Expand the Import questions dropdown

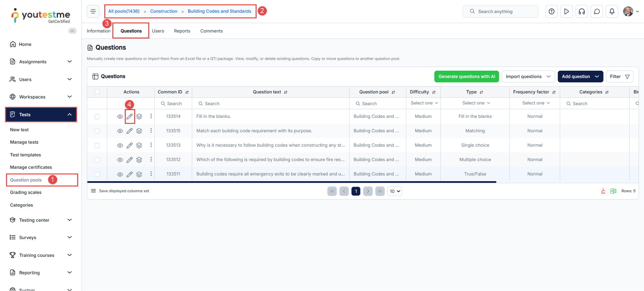point(528,76)
